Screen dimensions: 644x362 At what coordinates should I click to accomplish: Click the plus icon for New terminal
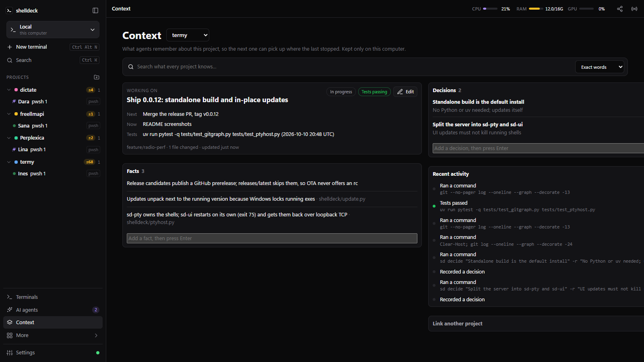coord(10,47)
